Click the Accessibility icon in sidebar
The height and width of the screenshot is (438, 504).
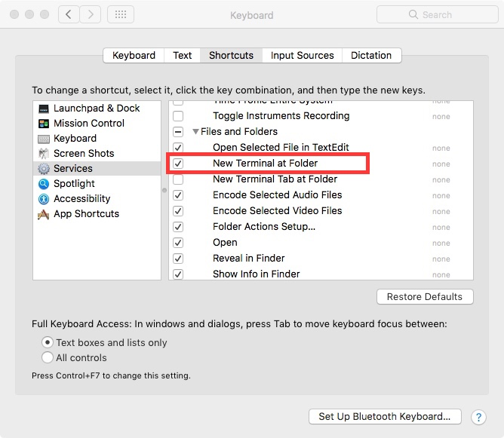[44, 199]
